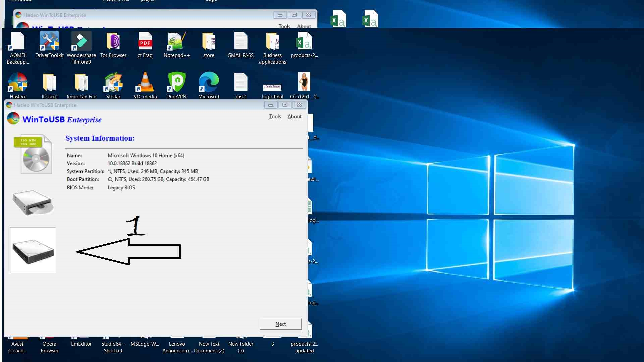
Task: Select the PureVPN desktop icon
Action: click(x=177, y=86)
